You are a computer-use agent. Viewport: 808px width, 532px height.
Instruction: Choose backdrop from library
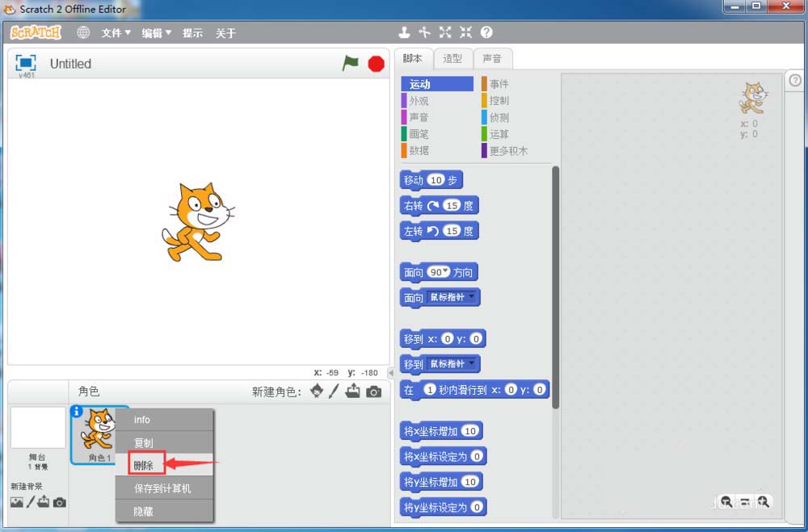pyautogui.click(x=16, y=502)
